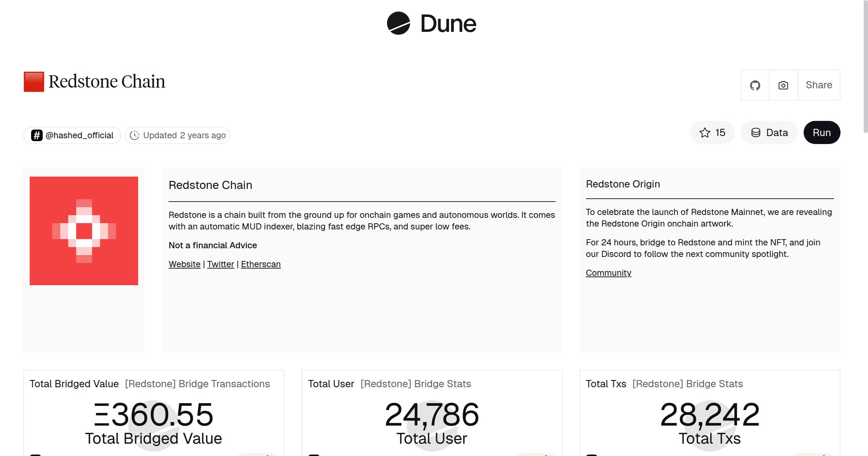The width and height of the screenshot is (868, 456).
Task: Click the red Redstone Chain title icon
Action: click(34, 82)
